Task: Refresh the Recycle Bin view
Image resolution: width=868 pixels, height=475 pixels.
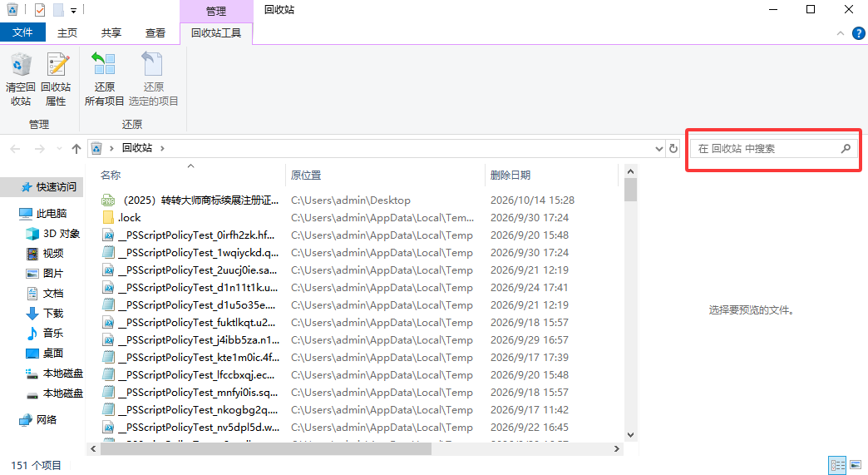Action: pos(673,148)
